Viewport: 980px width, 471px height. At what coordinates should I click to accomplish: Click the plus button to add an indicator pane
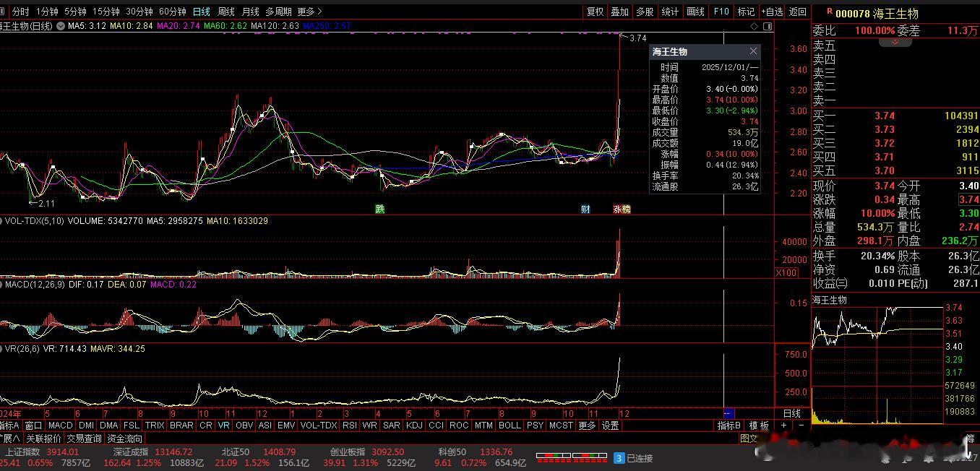point(783,425)
